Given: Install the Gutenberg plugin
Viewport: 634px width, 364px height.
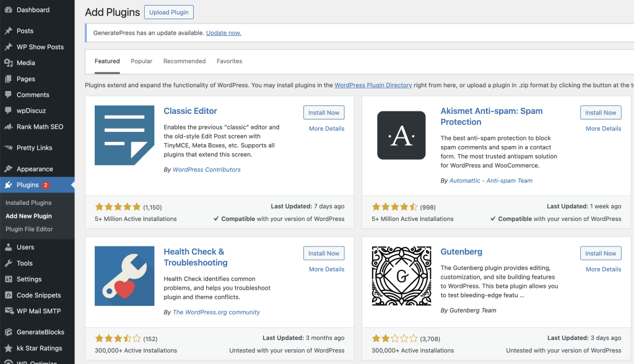Looking at the screenshot, I should coord(601,253).
